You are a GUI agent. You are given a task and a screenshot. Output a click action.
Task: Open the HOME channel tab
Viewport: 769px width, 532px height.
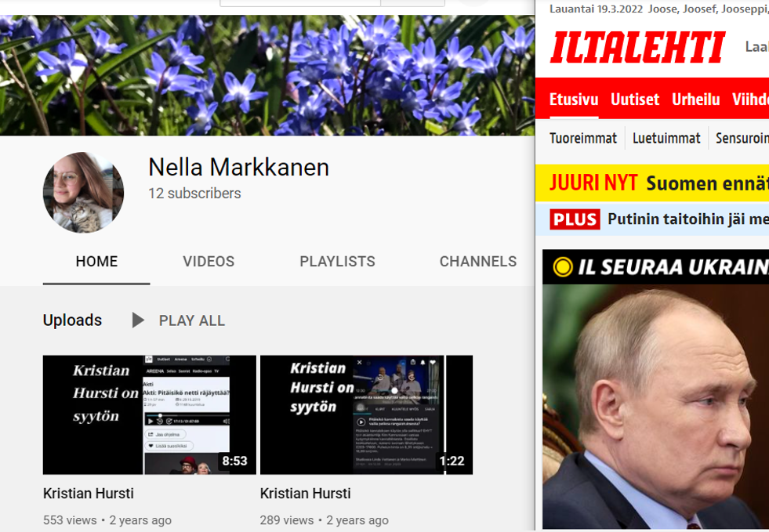pos(96,262)
